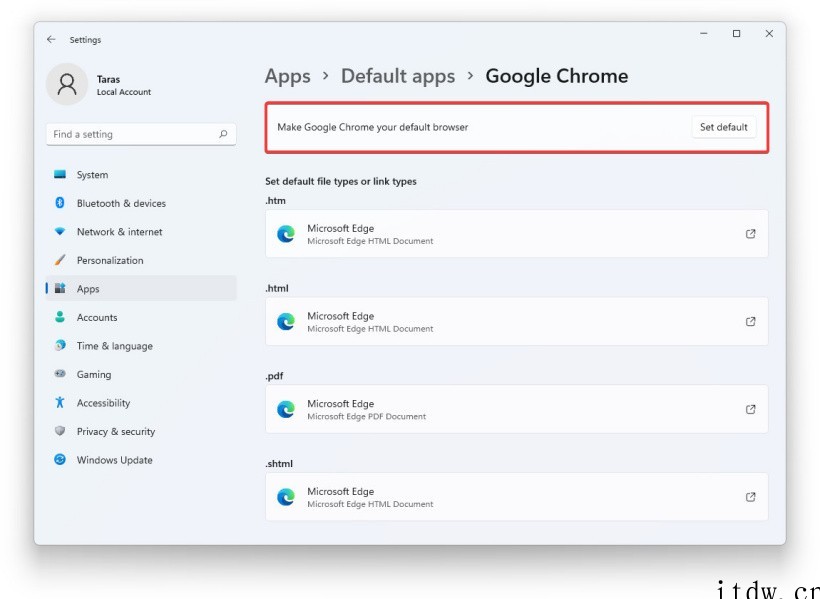
Task: Click Edge logo in the .htm row
Action: pyautogui.click(x=286, y=234)
